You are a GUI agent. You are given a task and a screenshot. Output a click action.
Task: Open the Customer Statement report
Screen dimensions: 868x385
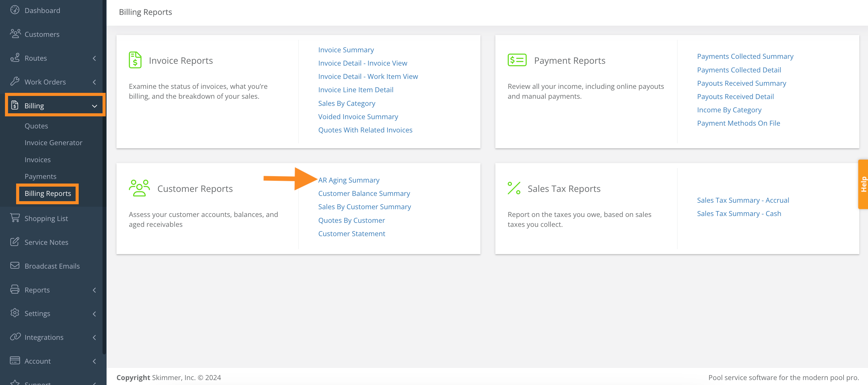pyautogui.click(x=352, y=234)
